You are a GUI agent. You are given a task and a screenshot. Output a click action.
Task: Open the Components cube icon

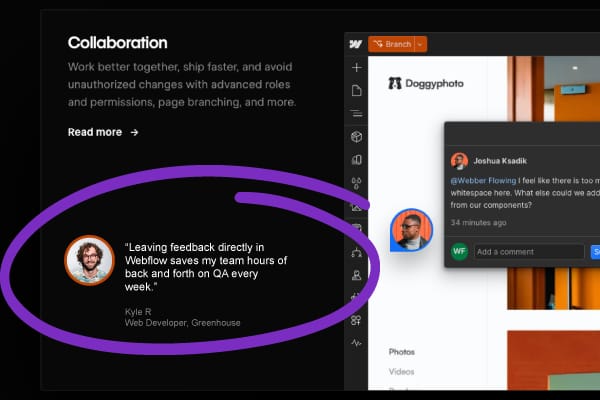point(356,137)
